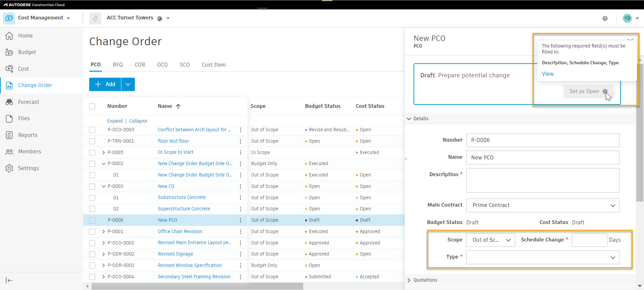
Task: Open the Type dropdown
Action: click(x=543, y=258)
